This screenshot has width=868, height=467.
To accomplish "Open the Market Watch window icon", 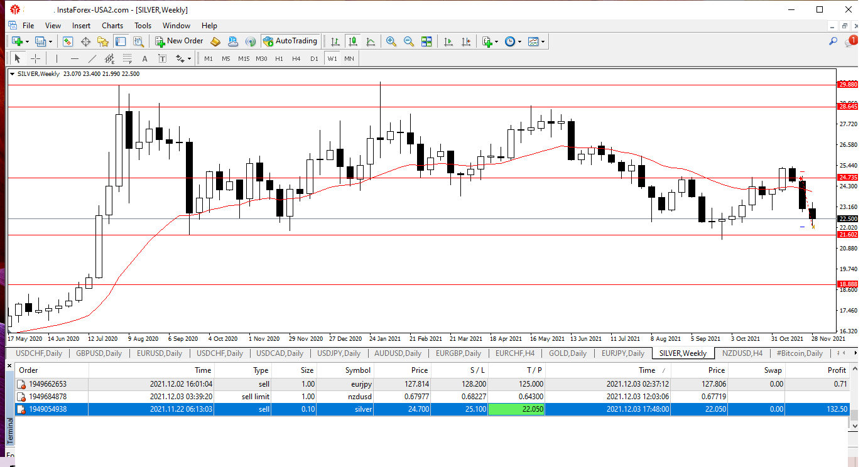I will 68,41.
